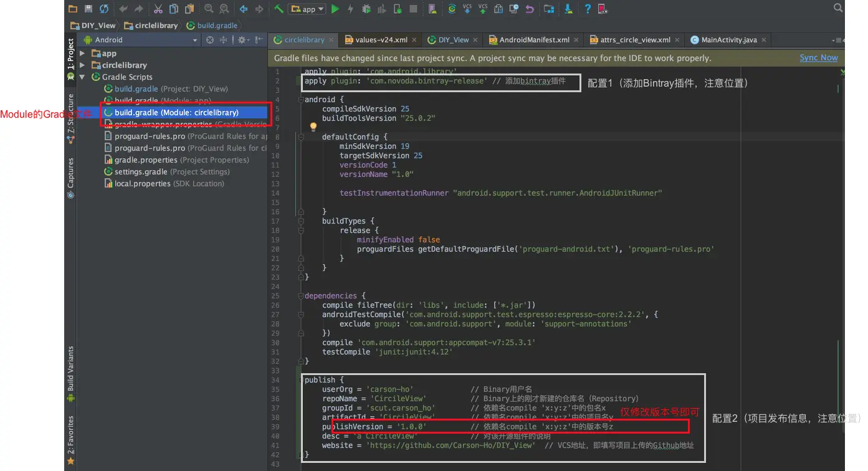Select settings.gradle in the project tree

point(141,171)
